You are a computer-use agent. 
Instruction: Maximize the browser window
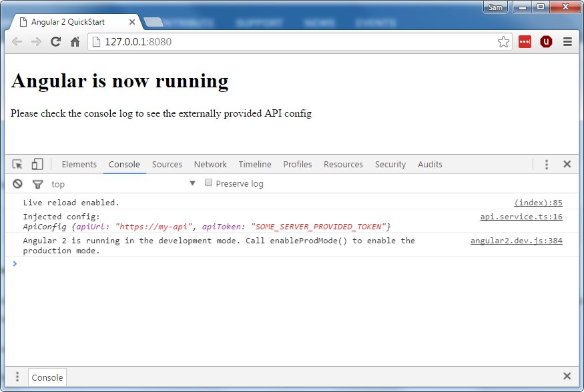point(541,7)
